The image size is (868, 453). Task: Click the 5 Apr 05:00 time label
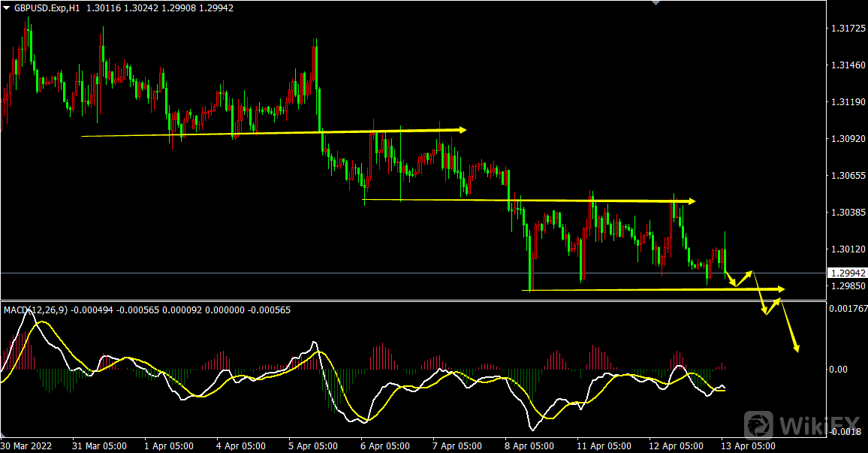coord(313,445)
